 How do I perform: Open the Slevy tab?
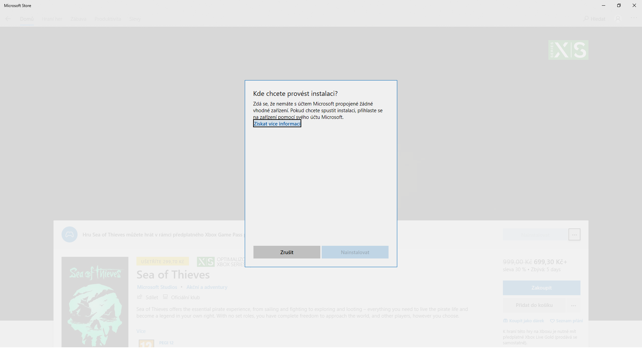[x=135, y=19]
